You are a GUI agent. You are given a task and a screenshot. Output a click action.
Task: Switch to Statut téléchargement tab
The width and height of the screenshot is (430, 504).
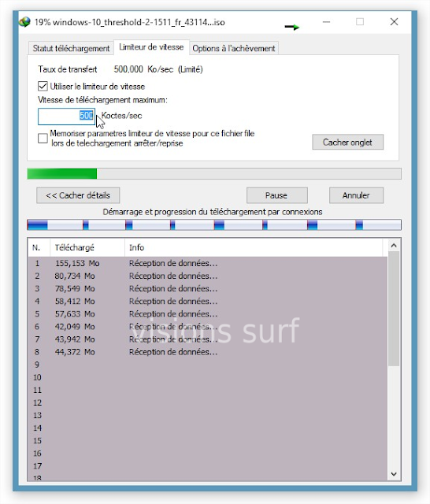pos(71,48)
